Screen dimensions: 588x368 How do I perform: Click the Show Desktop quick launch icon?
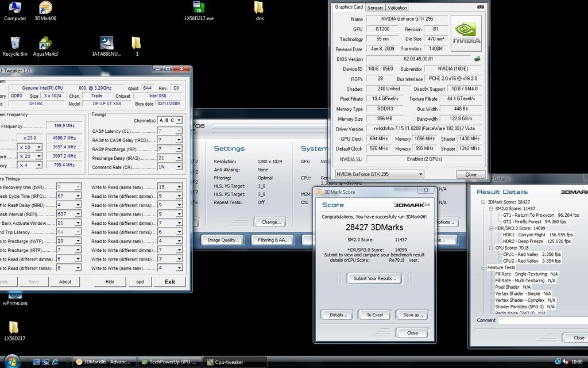pos(36,362)
